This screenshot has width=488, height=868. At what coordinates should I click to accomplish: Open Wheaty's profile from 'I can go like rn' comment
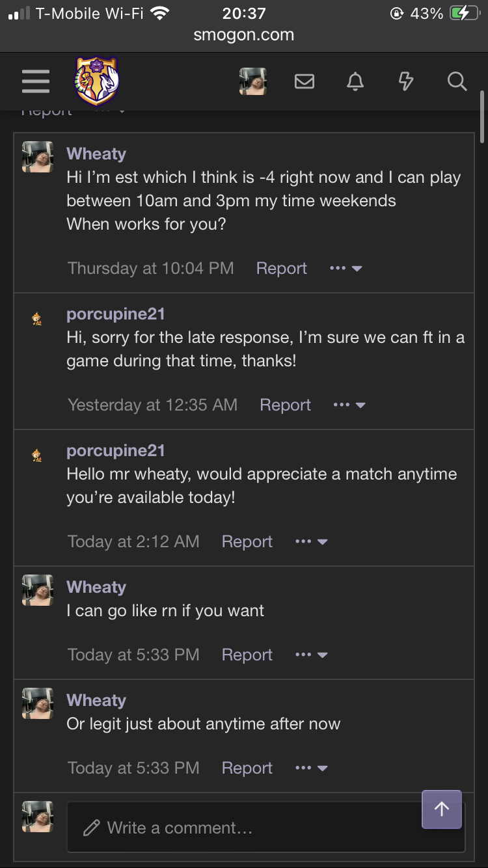tap(96, 587)
